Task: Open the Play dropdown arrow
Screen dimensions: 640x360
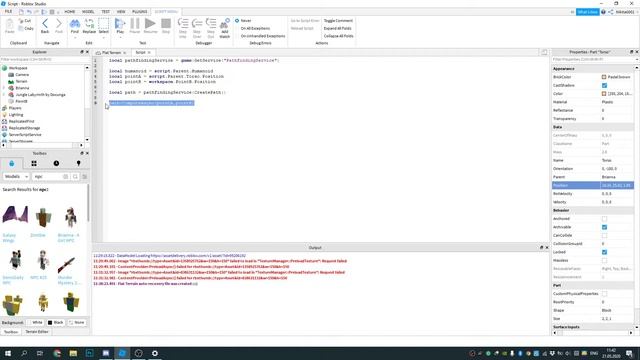Action: click(120, 38)
